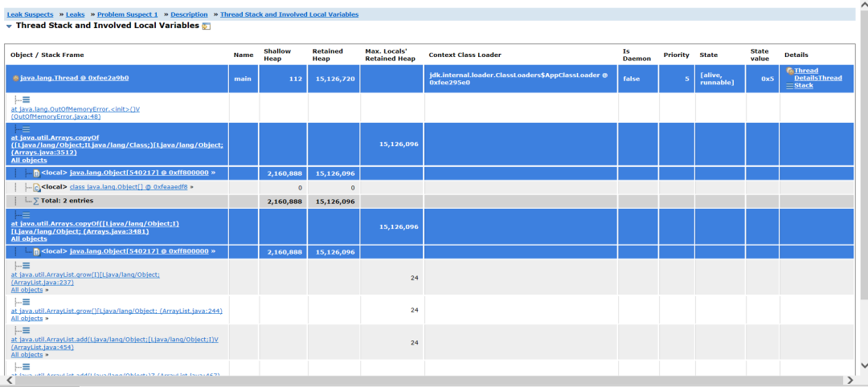Viewport: 868px width, 387px height.
Task: Click the Thread Details icon in Details column
Action: coord(790,71)
